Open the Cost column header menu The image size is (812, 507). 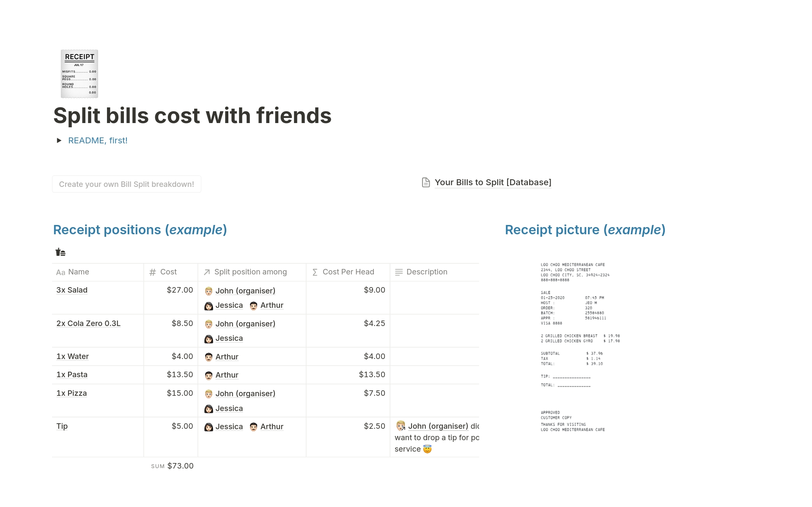tap(168, 272)
